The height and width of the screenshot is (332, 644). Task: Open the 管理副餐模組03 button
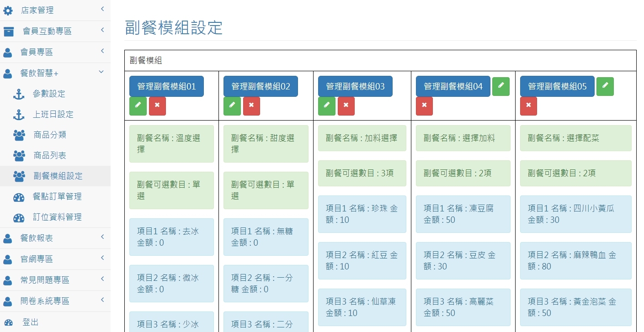coord(355,86)
